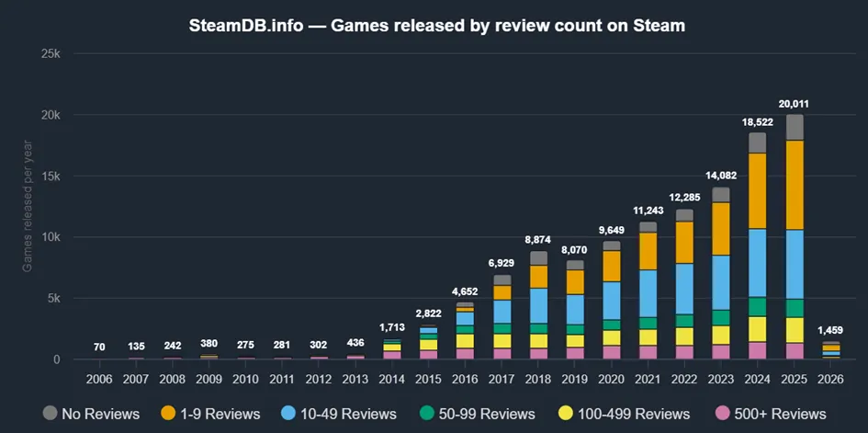This screenshot has width=868, height=433.
Task: Toggle the 10-49 Reviews legend series
Action: pos(338,414)
